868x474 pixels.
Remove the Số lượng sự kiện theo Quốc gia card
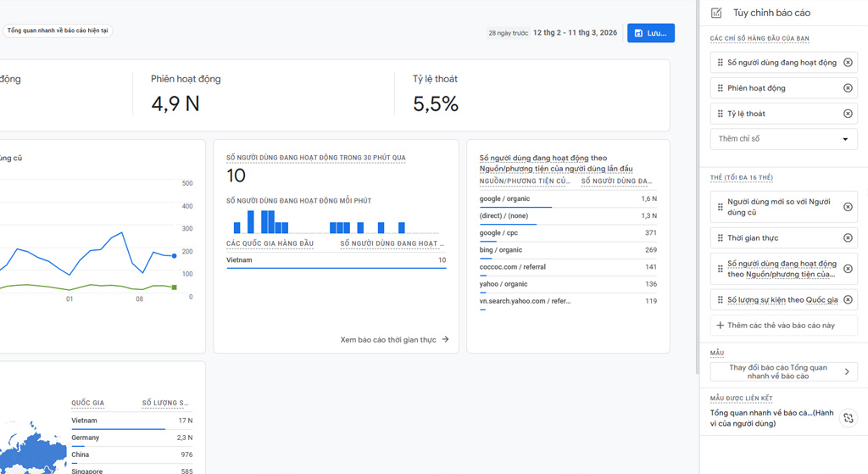point(848,300)
